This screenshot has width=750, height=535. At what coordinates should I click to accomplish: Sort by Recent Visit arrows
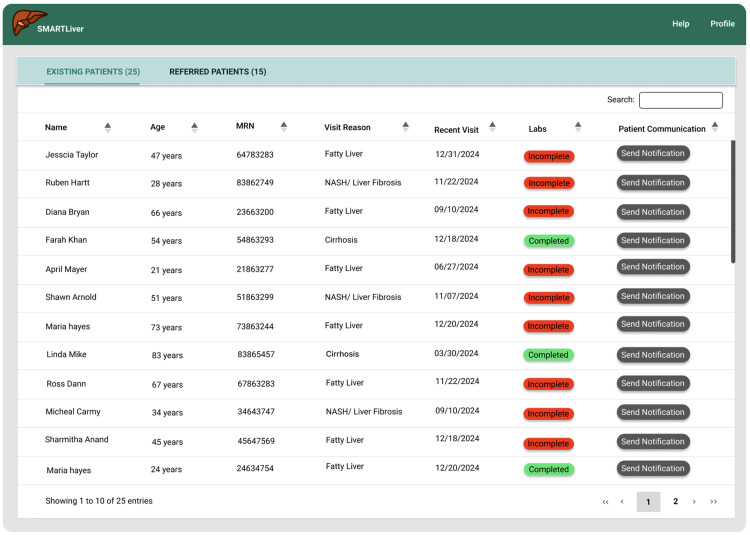(492, 126)
